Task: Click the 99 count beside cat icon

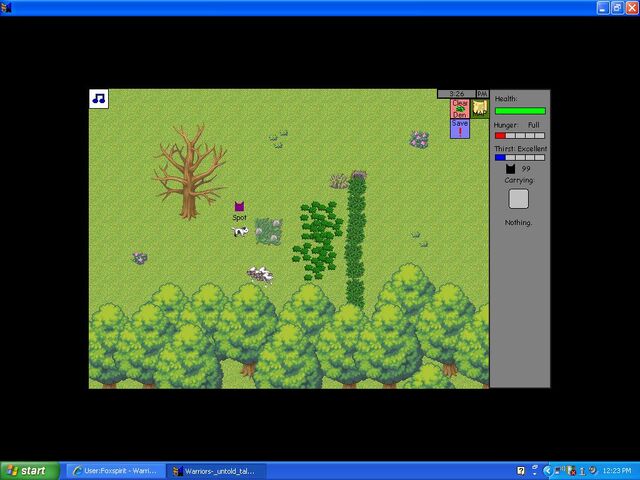Action: click(526, 169)
